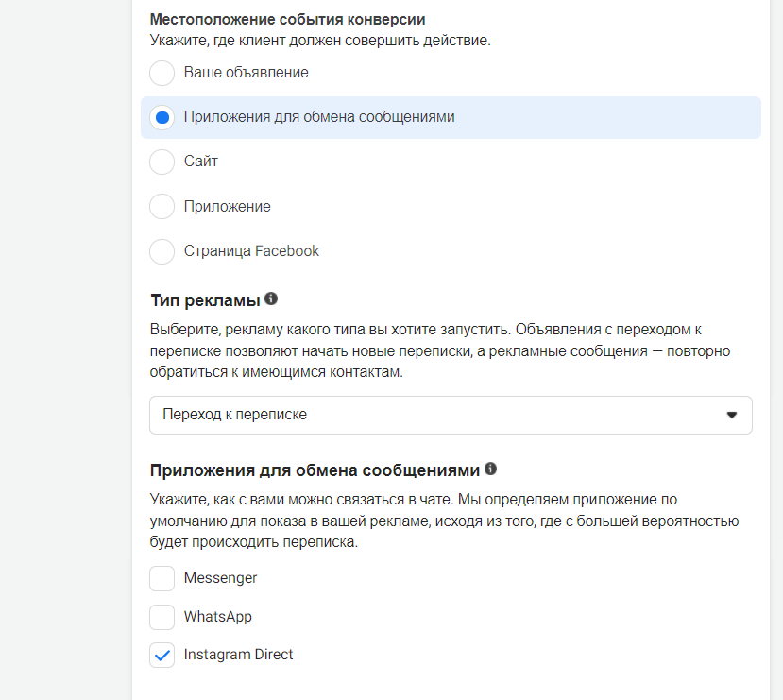The image size is (783, 700).
Task: Select the "Приложение" option
Action: (x=162, y=206)
